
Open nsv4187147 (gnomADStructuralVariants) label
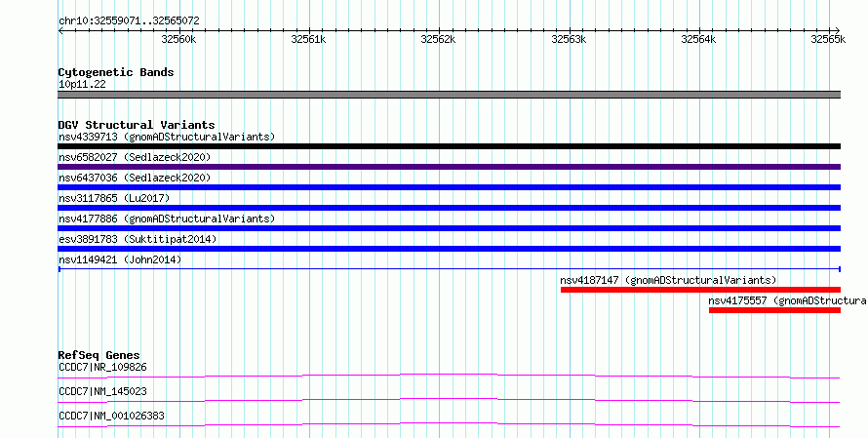tap(668, 280)
